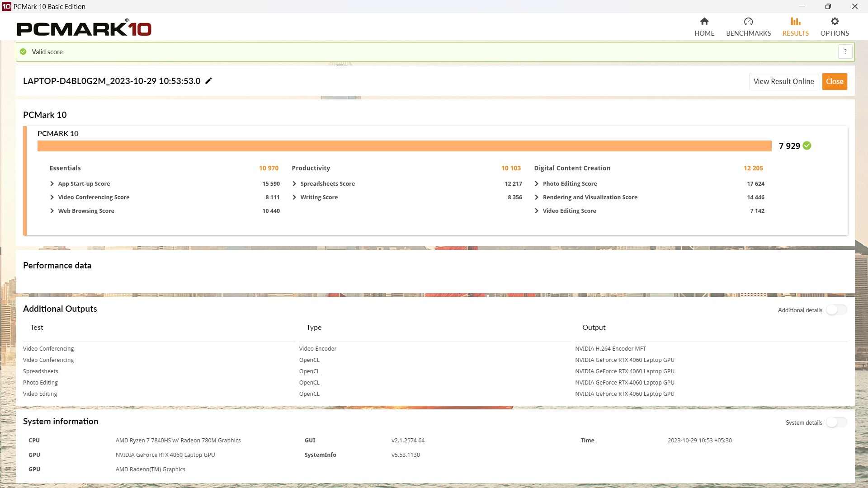The image size is (868, 488).
Task: Click the orange PCMark 10 score bar
Action: (404, 146)
